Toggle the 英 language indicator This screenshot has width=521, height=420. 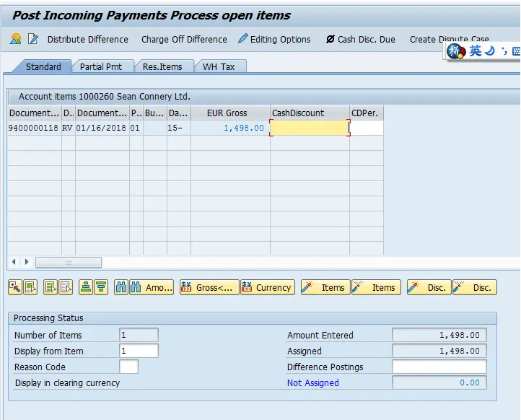(x=475, y=51)
